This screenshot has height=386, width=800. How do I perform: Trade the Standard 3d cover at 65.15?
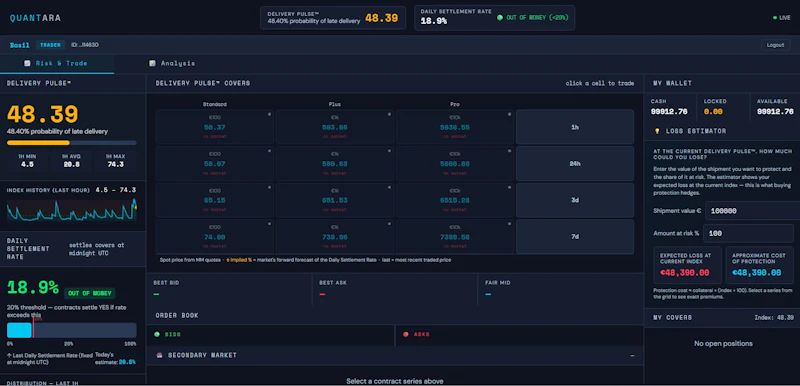point(215,200)
